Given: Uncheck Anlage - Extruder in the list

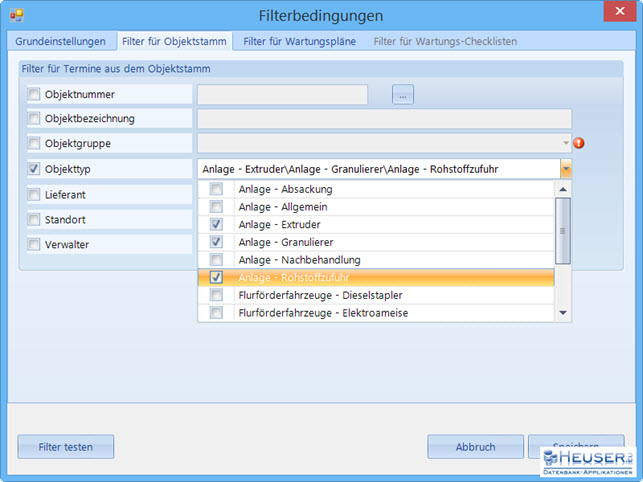Looking at the screenshot, I should (x=216, y=224).
